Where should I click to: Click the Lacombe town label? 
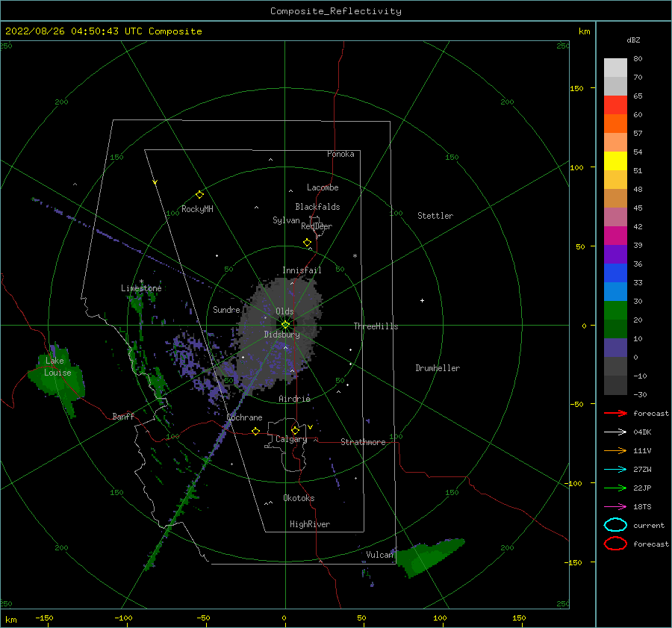pyautogui.click(x=323, y=187)
